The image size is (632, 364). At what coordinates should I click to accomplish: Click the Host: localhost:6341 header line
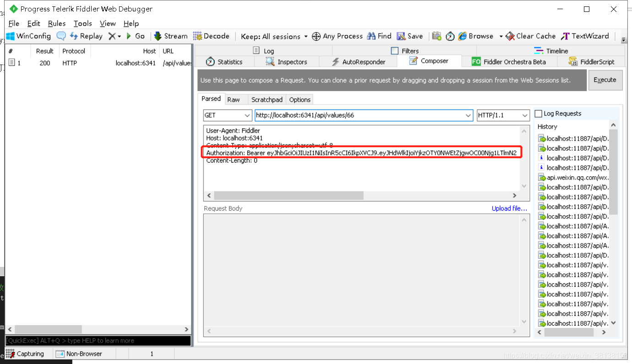tap(234, 138)
